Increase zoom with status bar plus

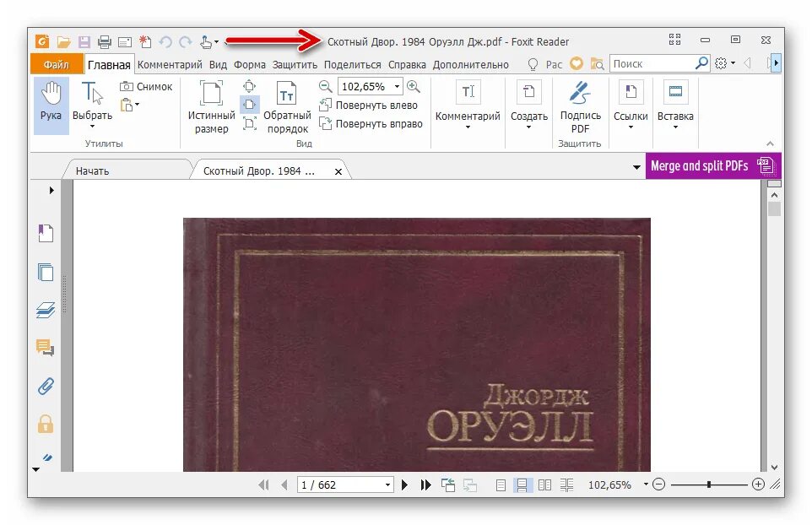[x=758, y=484]
